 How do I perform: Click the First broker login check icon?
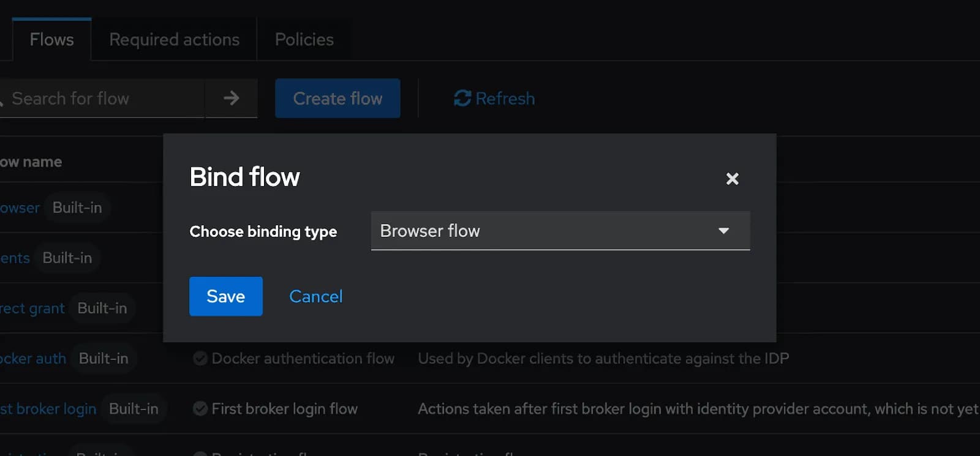click(x=200, y=408)
